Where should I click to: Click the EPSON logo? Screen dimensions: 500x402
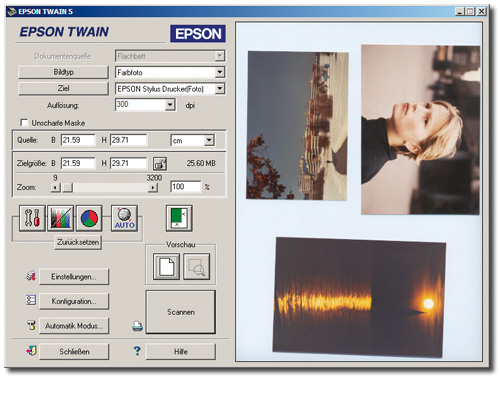tap(198, 34)
